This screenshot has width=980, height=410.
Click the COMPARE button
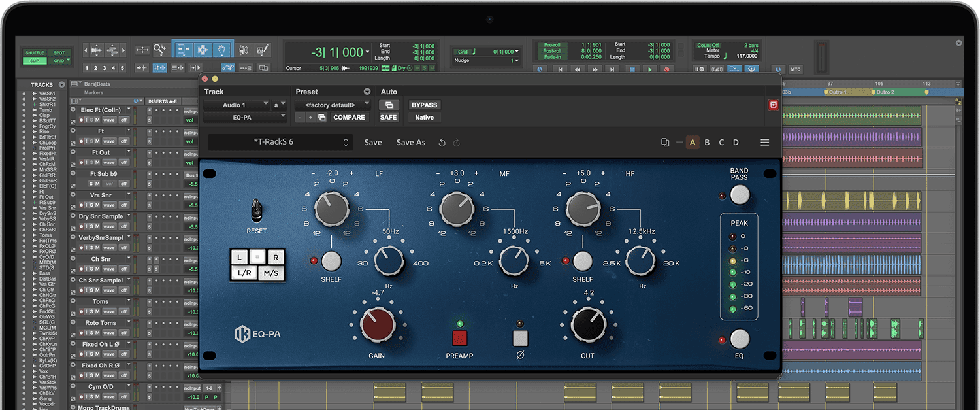[350, 117]
